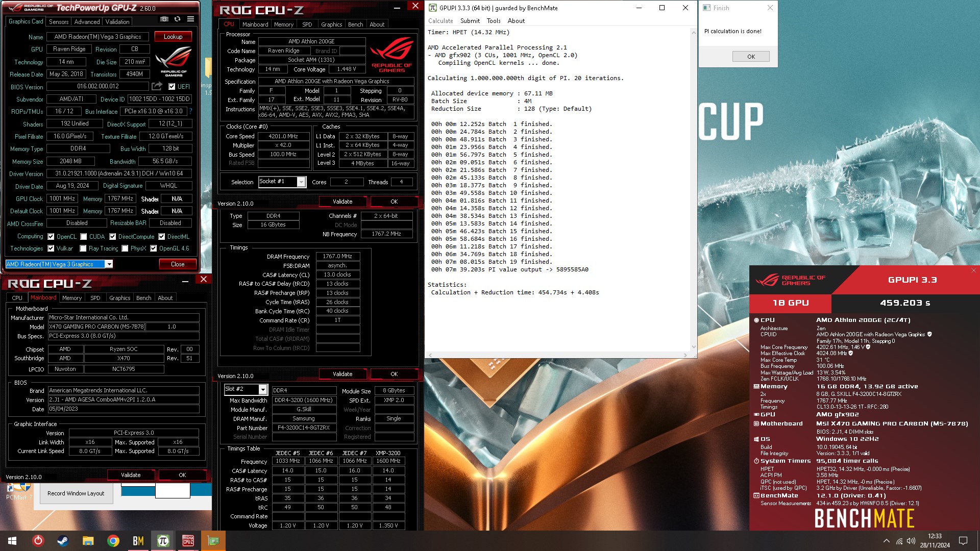The width and height of the screenshot is (980, 551).
Task: Click OK in the Finish dialog
Action: 751,57
